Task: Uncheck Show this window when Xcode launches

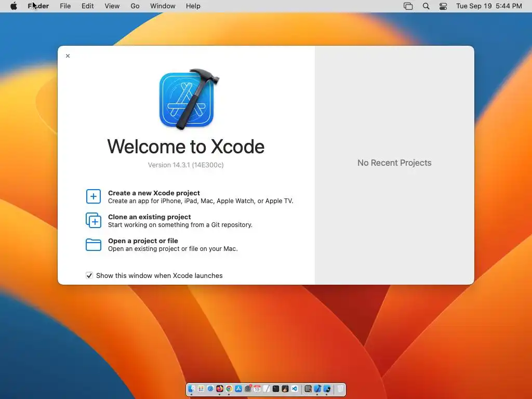Action: click(89, 275)
